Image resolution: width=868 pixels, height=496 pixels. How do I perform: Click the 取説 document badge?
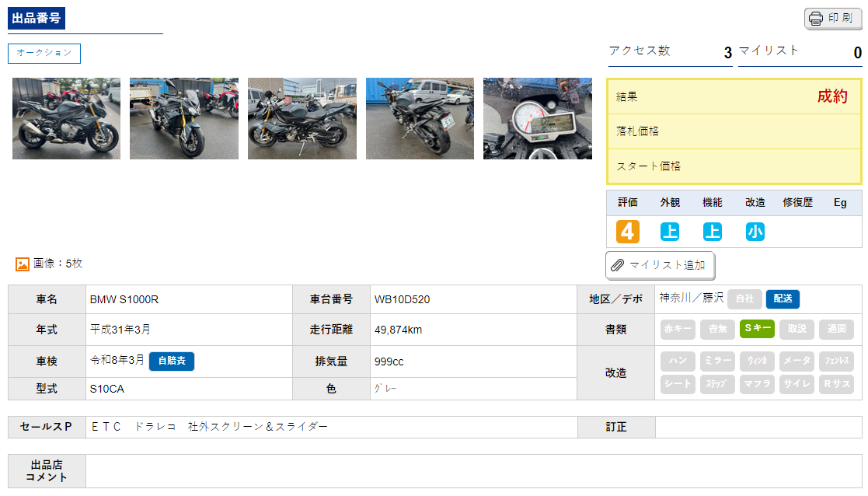click(797, 329)
